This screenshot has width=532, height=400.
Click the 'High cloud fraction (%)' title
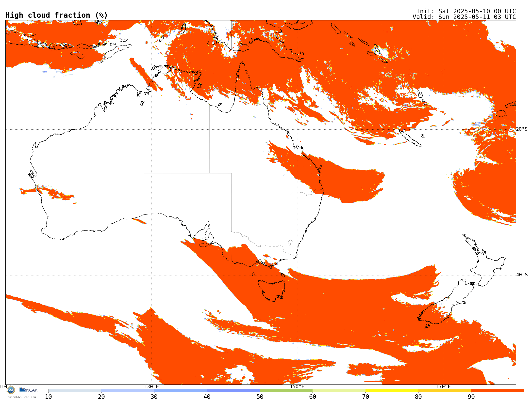(57, 15)
